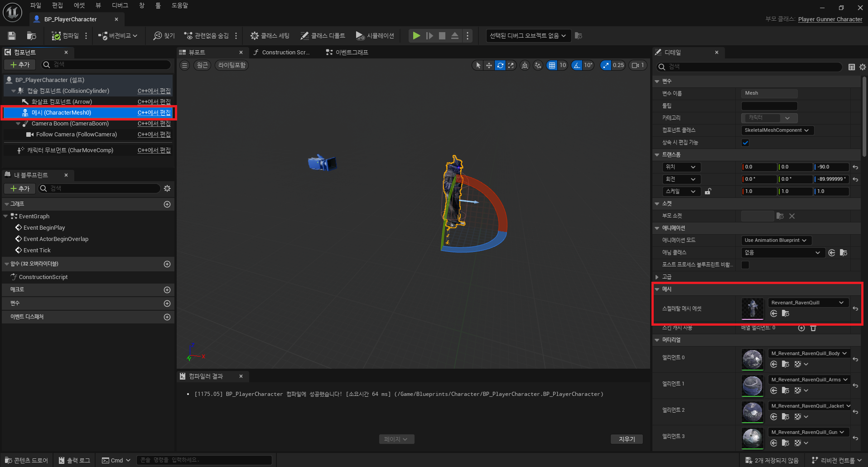
Task: Open the 출력 로그
Action: coord(74,460)
